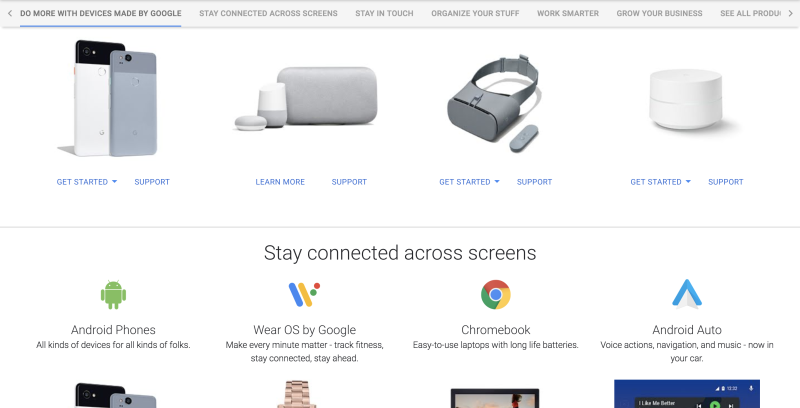
Task: Click the Google Wifi router image
Action: pyautogui.click(x=687, y=98)
